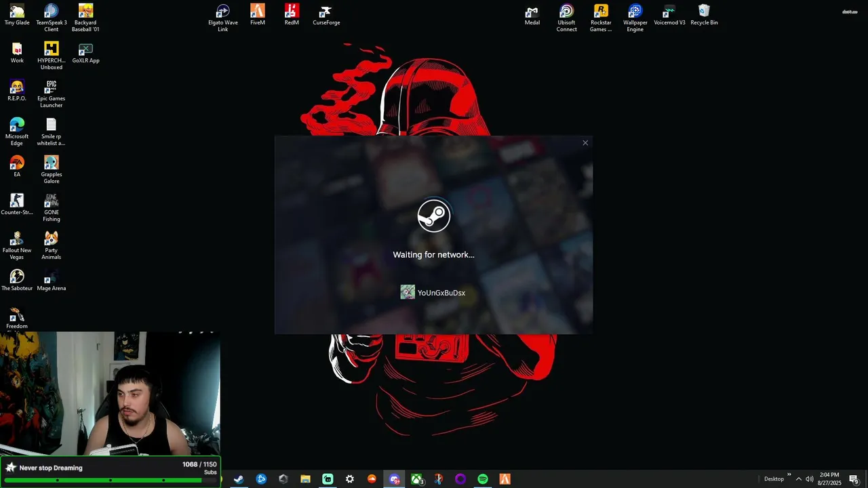The height and width of the screenshot is (488, 868).
Task: Select the R.E.P.O. game icon
Action: [17, 91]
